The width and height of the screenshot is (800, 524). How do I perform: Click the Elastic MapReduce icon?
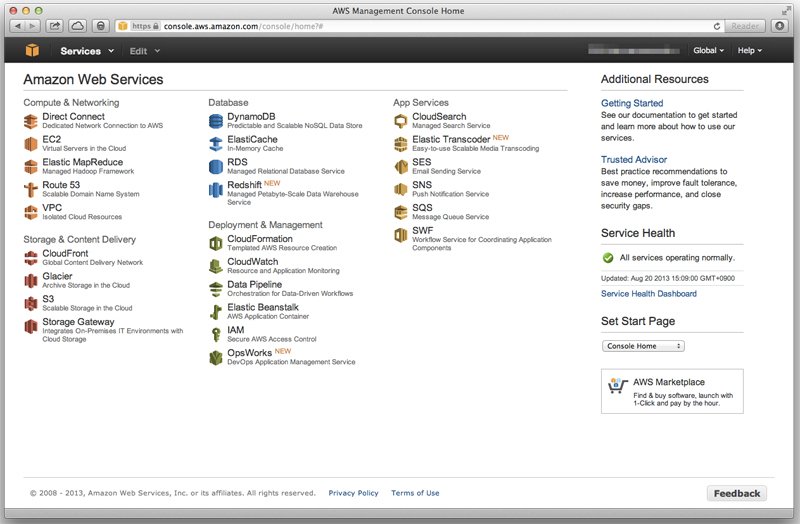31,167
